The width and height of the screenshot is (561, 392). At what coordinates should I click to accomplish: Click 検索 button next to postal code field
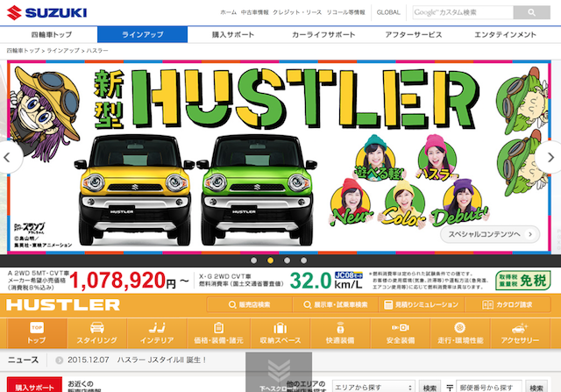536,387
